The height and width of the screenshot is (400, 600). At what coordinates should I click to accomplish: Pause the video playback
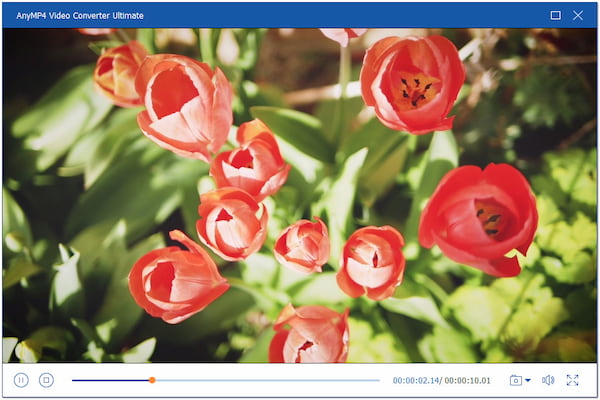pos(21,380)
